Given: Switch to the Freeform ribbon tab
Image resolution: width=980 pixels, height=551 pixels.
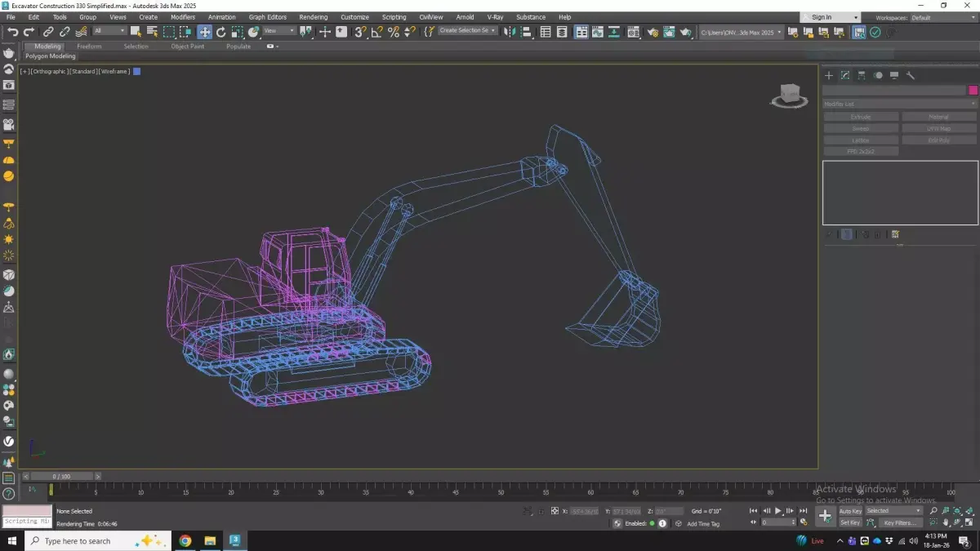Looking at the screenshot, I should [x=89, y=47].
